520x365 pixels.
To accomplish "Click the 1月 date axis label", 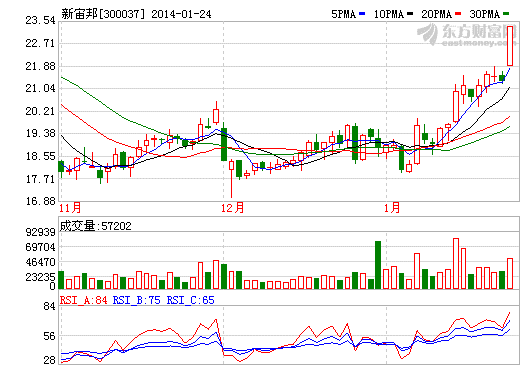I will (392, 208).
